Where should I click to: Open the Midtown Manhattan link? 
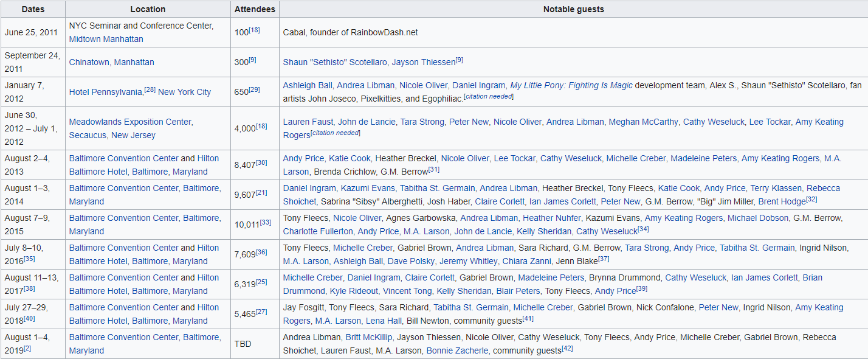coord(106,39)
